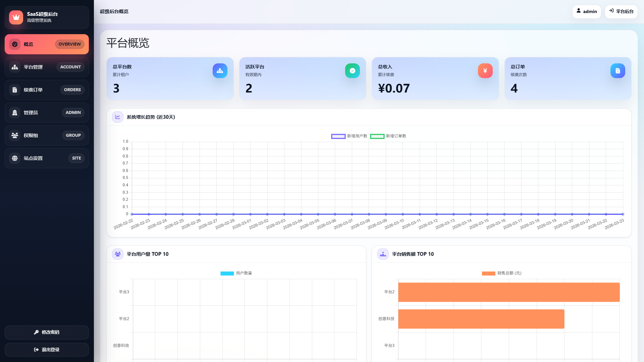Viewport: 644px width, 362px height.
Task: Open the admin user menu at top
Action: coord(586,11)
